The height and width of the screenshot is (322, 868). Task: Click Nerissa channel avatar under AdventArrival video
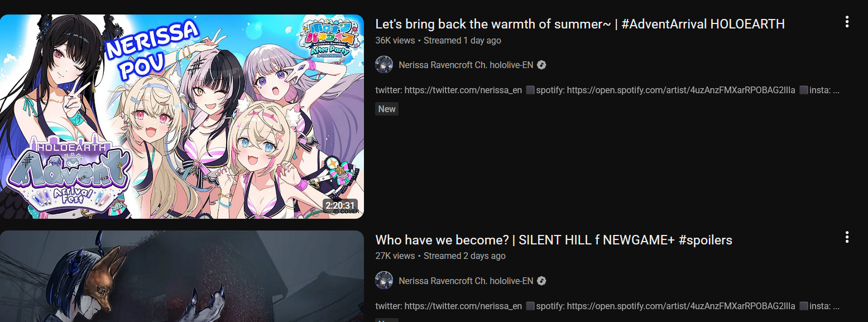[x=384, y=65]
